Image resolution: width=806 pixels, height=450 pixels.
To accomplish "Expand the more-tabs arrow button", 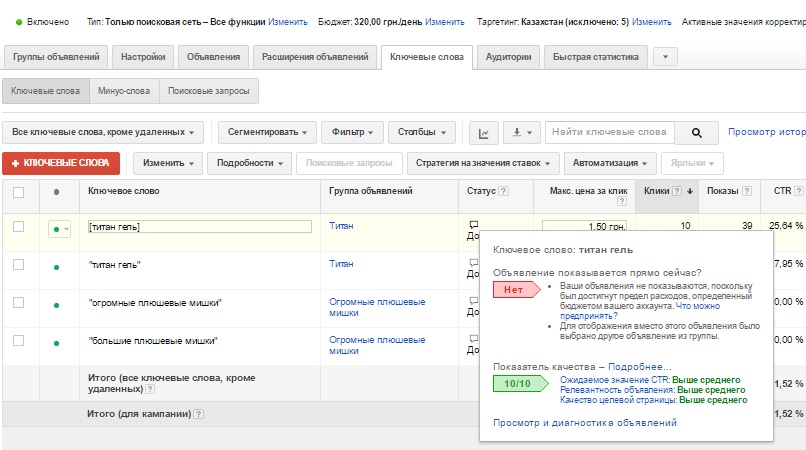I will (x=665, y=57).
